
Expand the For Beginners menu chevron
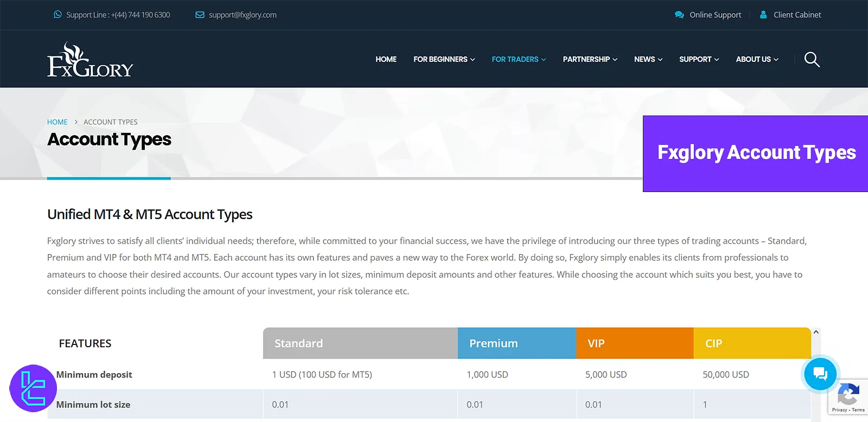tap(473, 60)
